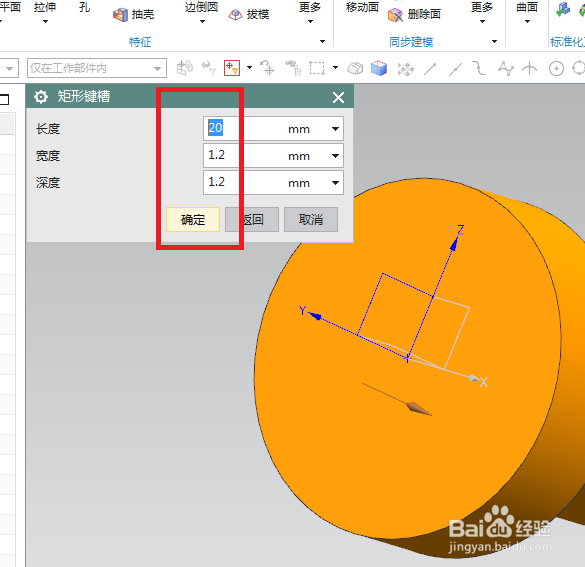Click the Draft (拔模) icon
This screenshot has height=567, width=585.
click(x=235, y=15)
